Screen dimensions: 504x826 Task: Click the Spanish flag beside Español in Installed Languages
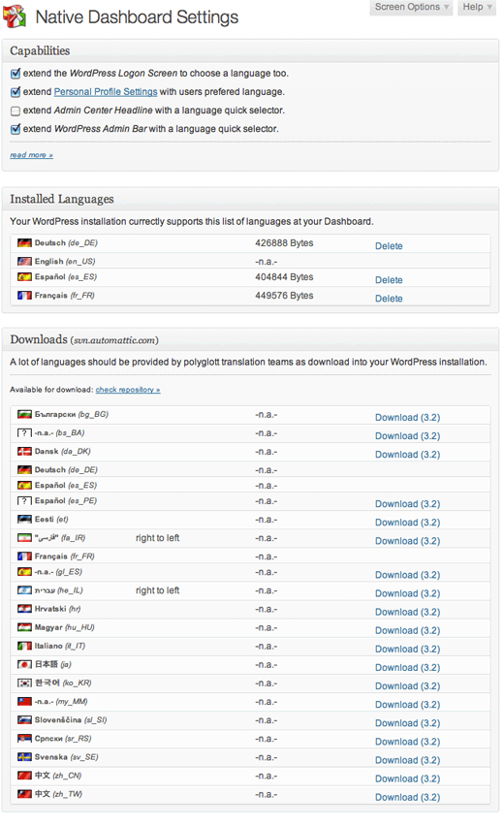click(24, 277)
